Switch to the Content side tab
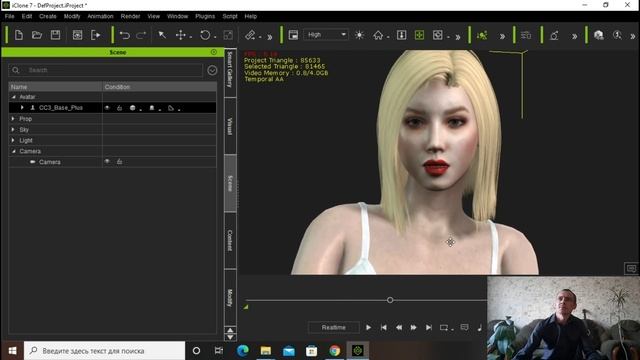 tap(230, 241)
